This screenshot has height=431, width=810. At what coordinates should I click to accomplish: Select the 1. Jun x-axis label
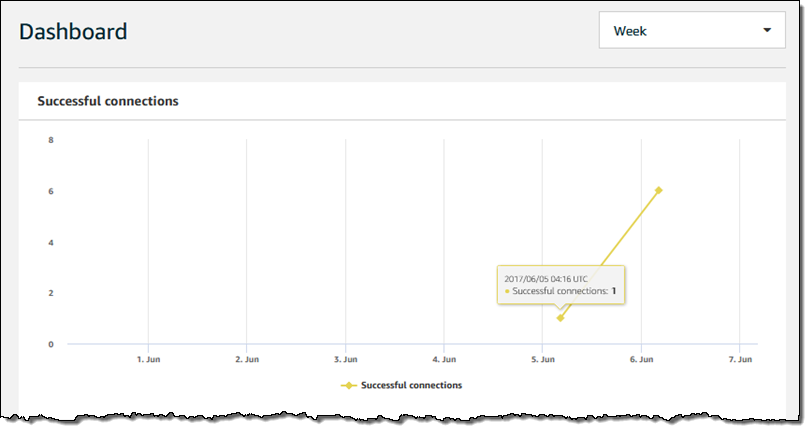click(x=148, y=358)
